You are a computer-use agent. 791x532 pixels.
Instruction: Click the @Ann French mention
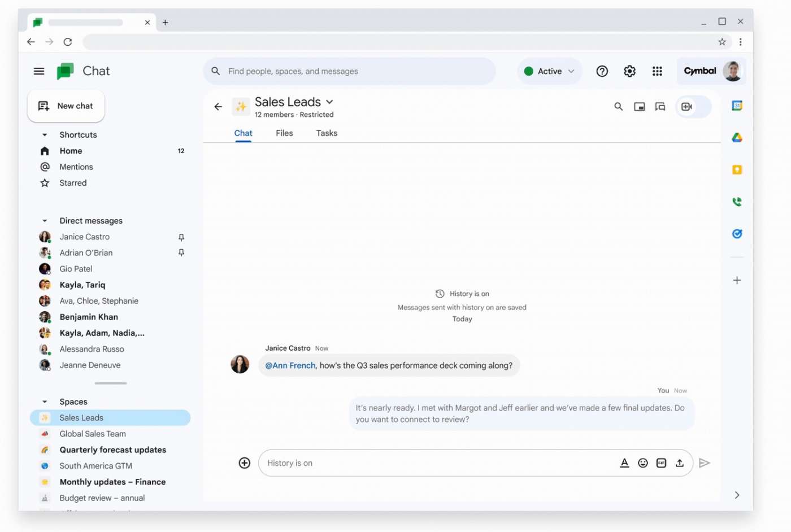tap(290, 366)
